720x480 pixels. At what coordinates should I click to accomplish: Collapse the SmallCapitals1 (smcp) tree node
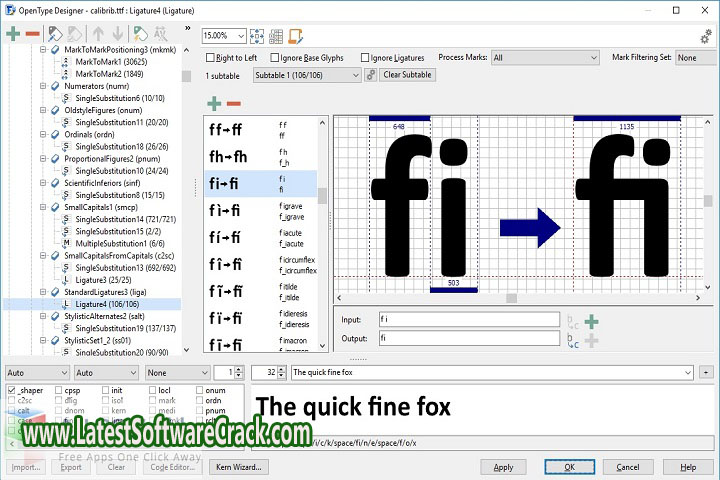(43, 207)
